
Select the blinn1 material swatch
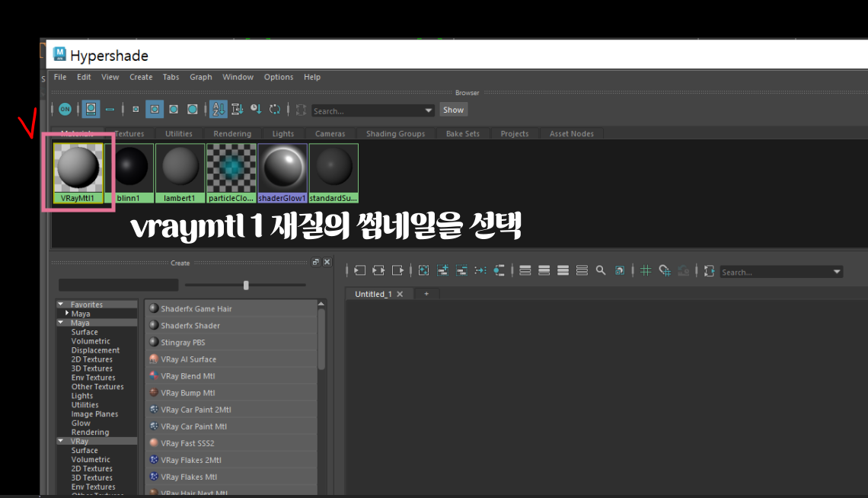tap(129, 173)
